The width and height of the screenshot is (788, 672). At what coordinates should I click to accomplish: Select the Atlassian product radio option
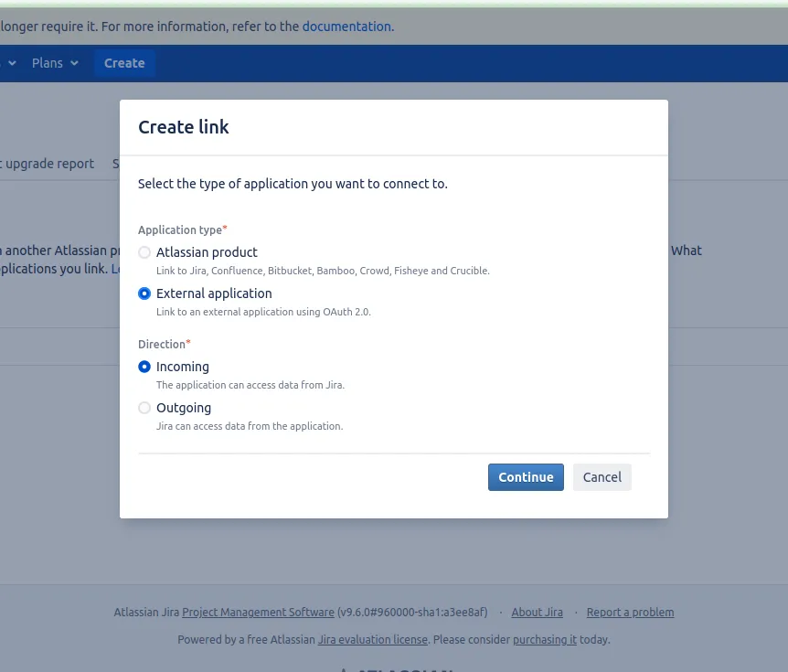(144, 252)
